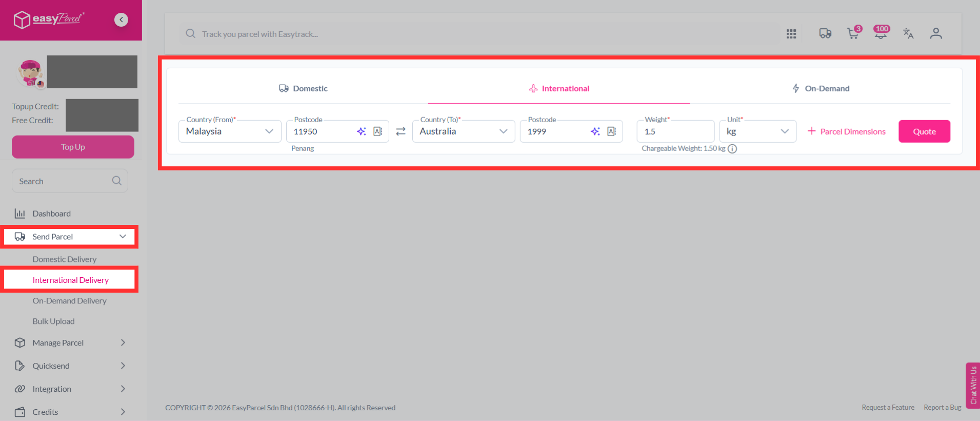
Task: Click the copyright notice text
Action: point(280,408)
